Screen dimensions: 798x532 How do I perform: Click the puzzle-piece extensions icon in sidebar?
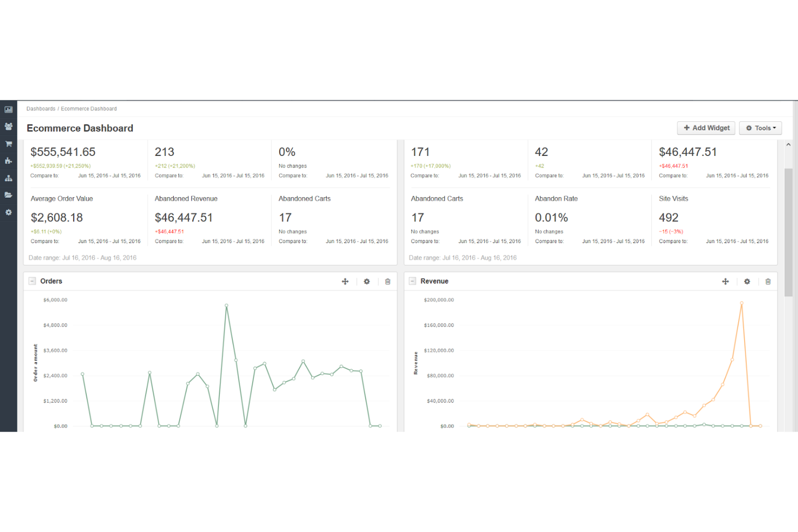pyautogui.click(x=8, y=161)
